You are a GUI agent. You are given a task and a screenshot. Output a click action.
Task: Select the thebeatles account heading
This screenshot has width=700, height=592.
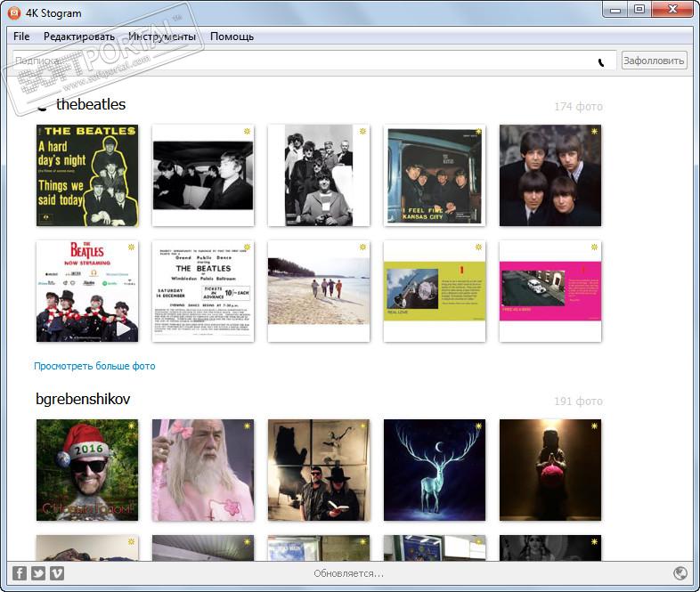[x=91, y=104]
